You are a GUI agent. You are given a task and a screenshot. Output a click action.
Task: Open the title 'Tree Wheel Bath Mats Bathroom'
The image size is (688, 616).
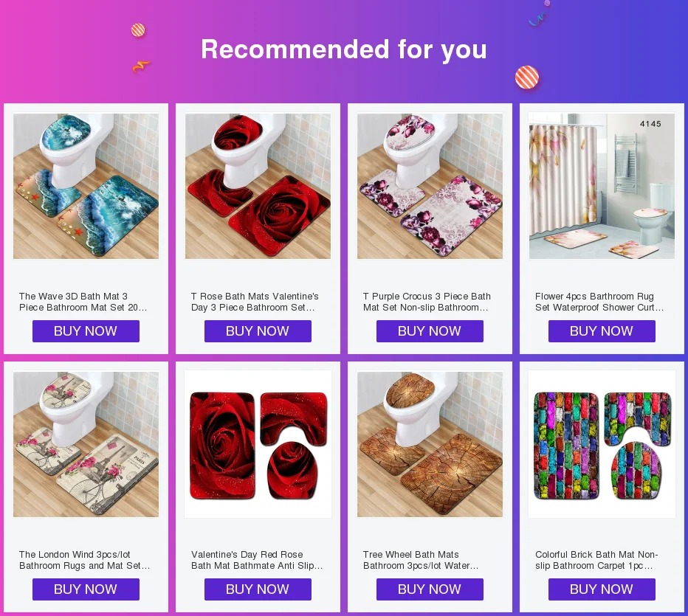tap(421, 560)
